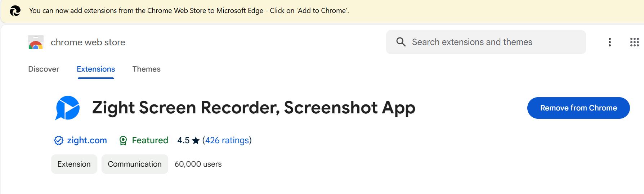Click the Featured label text

pyautogui.click(x=150, y=140)
